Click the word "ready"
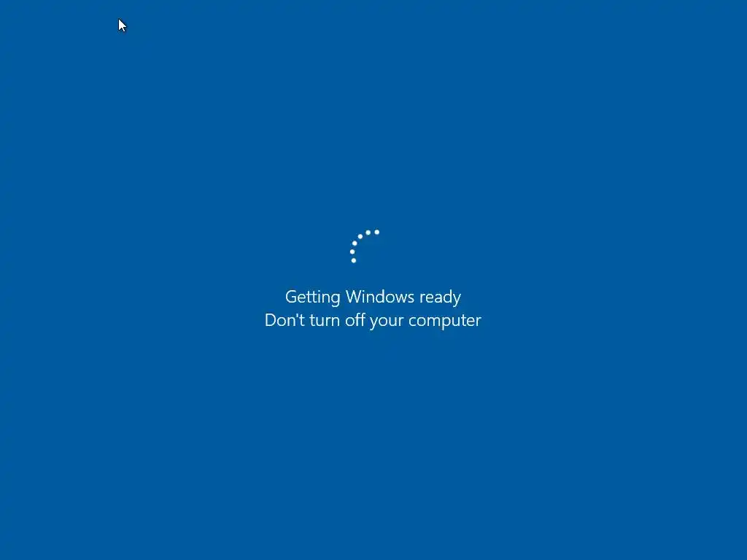The image size is (747, 560). [x=440, y=297]
